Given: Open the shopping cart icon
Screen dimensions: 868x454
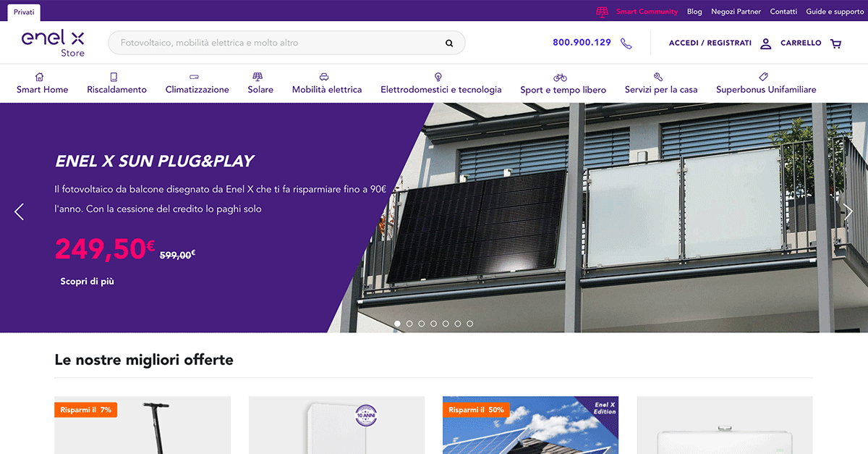Looking at the screenshot, I should (835, 43).
